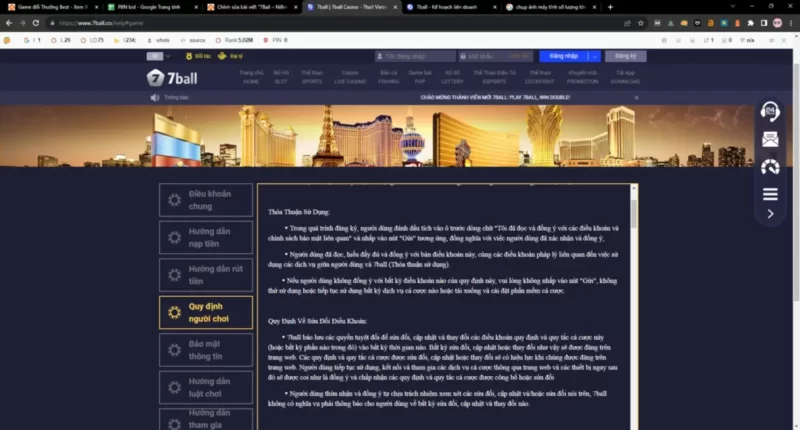Click the speed gauge icon in sidebar
Viewport: 800px width, 430px height.
pyautogui.click(x=770, y=166)
